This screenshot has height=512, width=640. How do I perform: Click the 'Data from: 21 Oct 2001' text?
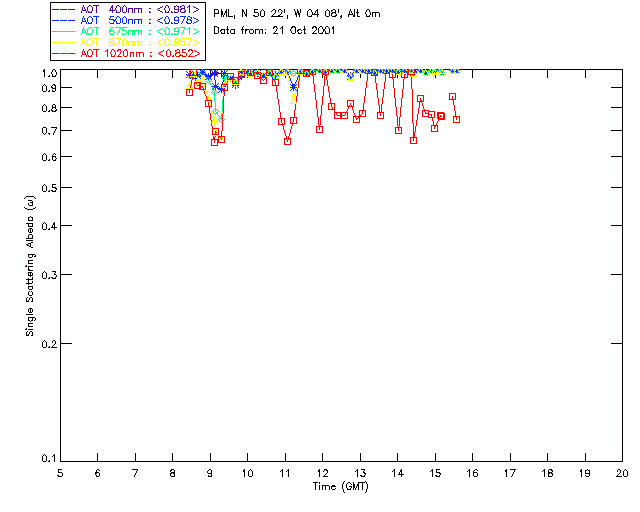point(274,31)
